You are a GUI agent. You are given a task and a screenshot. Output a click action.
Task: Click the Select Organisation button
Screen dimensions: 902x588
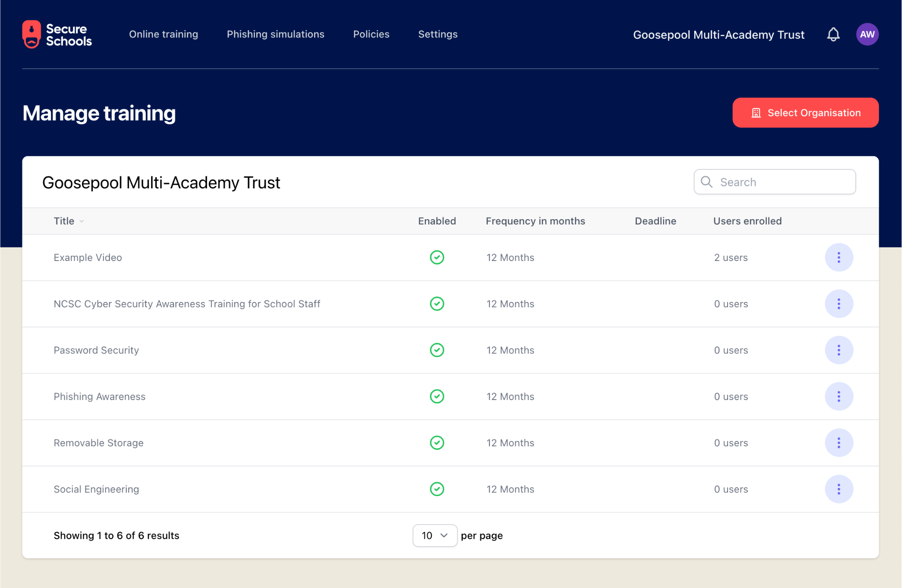click(806, 113)
